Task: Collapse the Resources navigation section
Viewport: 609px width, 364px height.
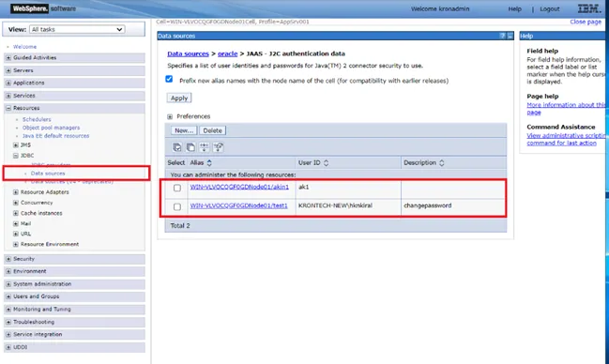Action: coord(8,108)
